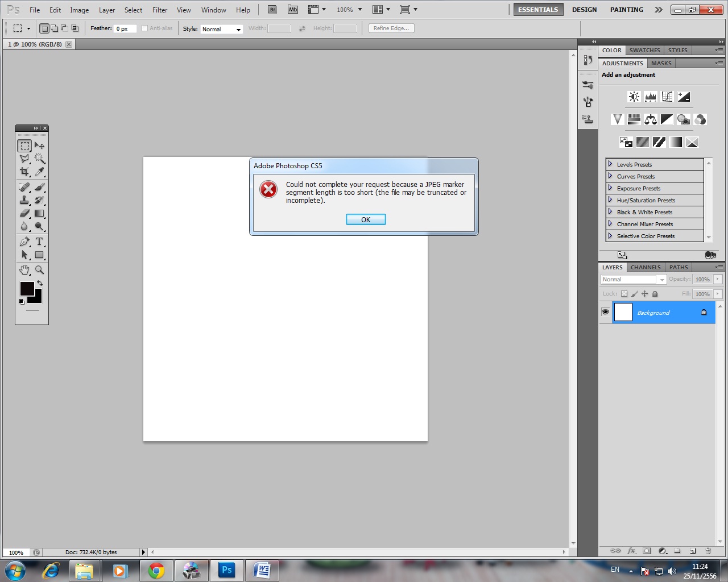Open the Clone Source panel icon
Viewport: 728px width, 582px height.
(x=588, y=119)
